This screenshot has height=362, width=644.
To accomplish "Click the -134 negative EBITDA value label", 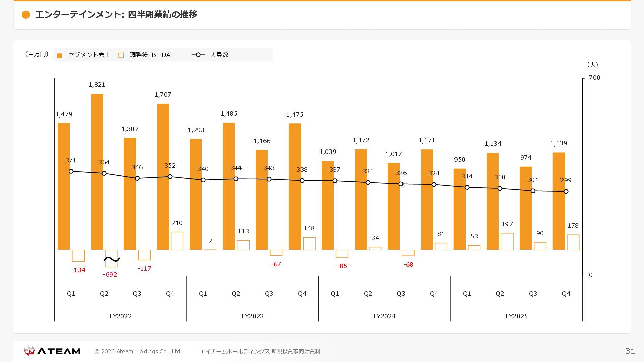I will click(x=78, y=270).
